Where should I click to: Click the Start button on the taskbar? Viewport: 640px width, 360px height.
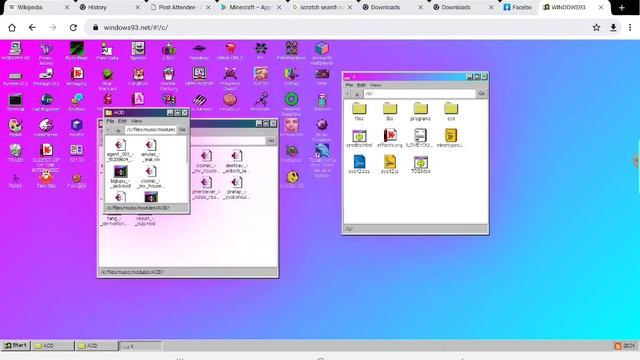point(16,346)
